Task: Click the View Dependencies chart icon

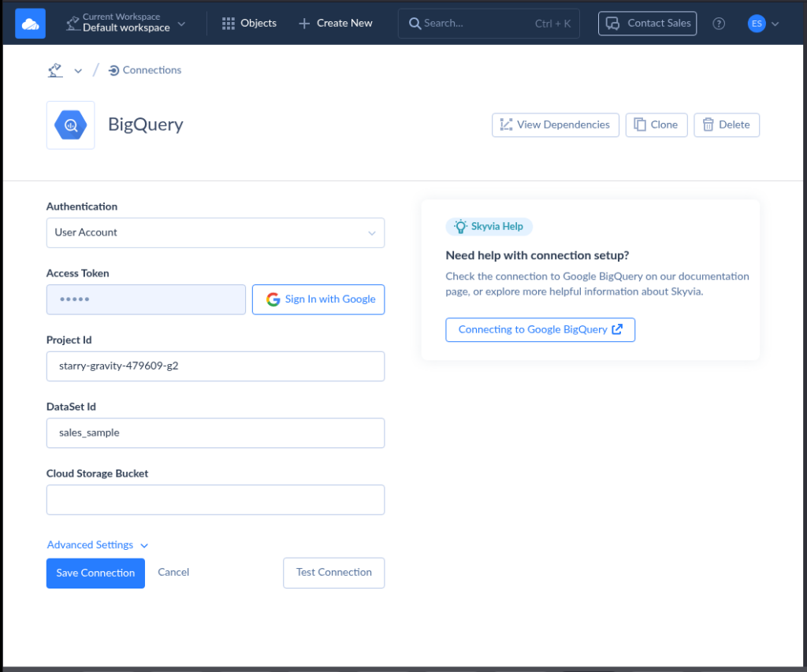Action: pyautogui.click(x=505, y=124)
